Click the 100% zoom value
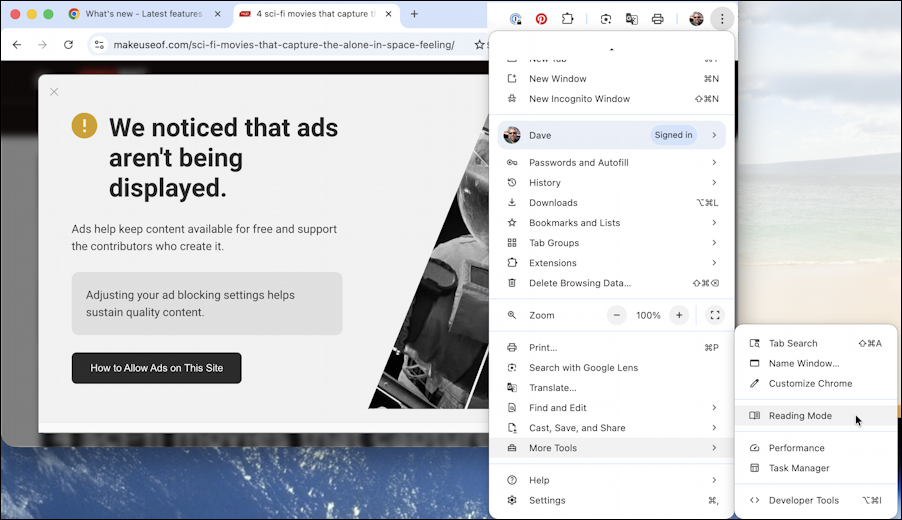 648,315
